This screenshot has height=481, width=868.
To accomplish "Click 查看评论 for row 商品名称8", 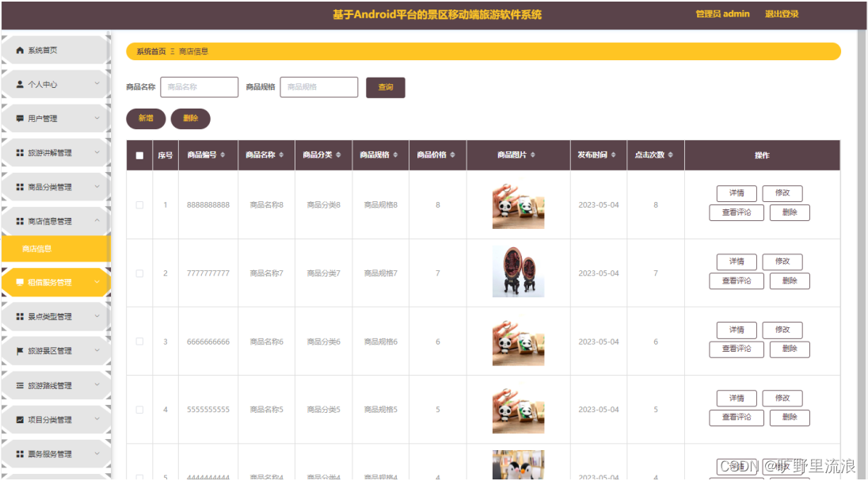I will click(737, 213).
